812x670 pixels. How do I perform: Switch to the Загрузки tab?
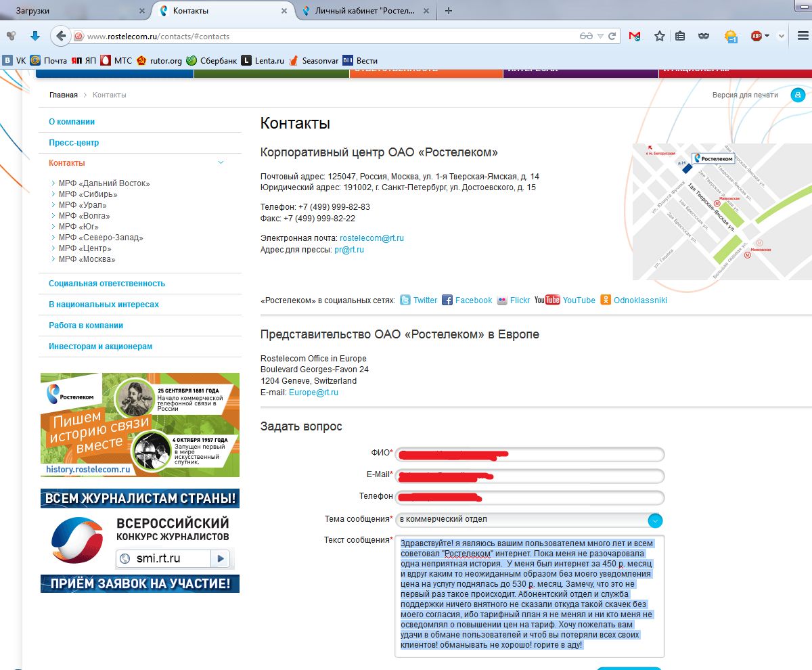pyautogui.click(x=75, y=11)
